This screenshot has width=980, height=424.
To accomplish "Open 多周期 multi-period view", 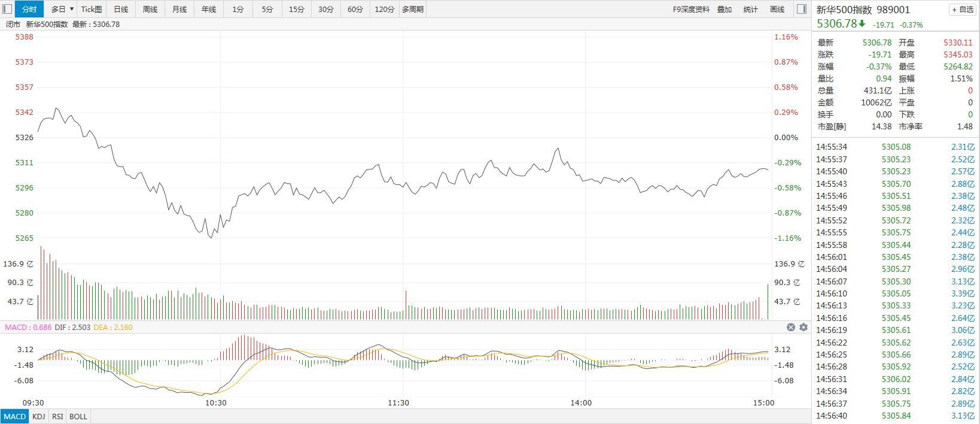I will [x=413, y=9].
